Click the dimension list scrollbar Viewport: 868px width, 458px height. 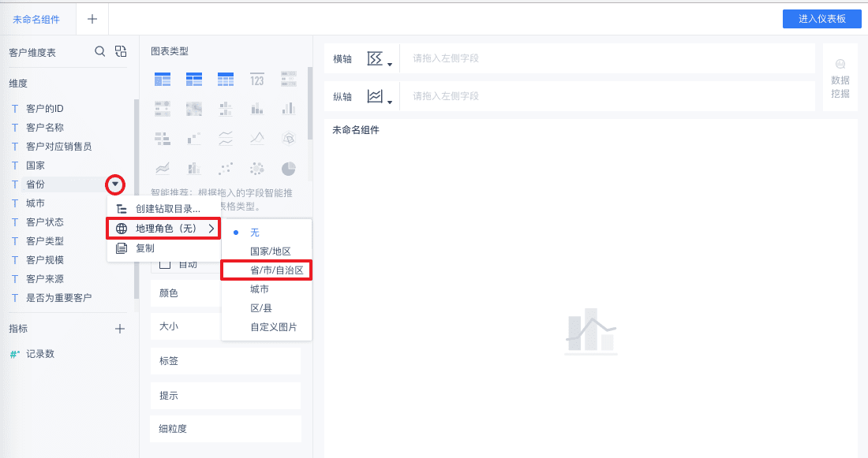pos(137,199)
